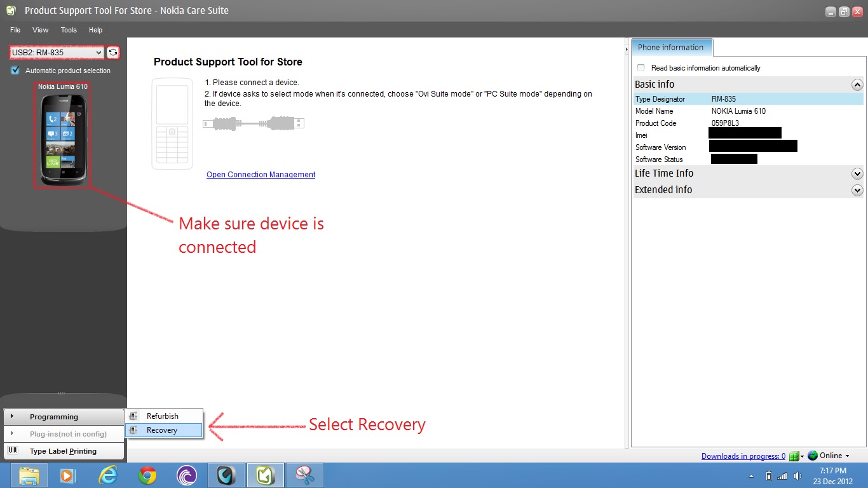Open File Explorer from the taskbar
The image size is (868, 488).
coord(29,475)
